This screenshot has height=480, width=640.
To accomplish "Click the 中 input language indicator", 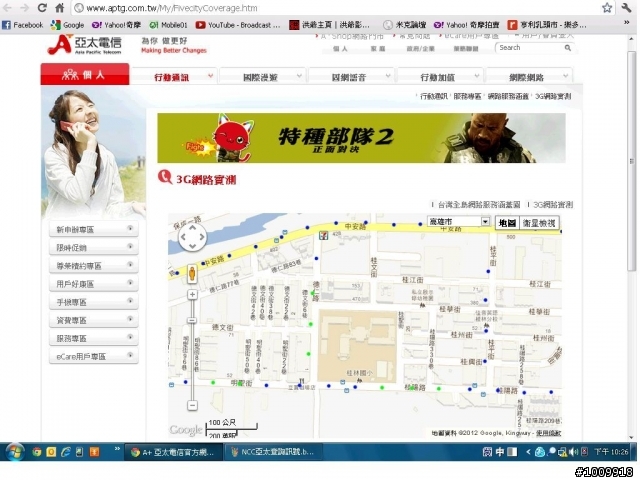I will pyautogui.click(x=500, y=452).
